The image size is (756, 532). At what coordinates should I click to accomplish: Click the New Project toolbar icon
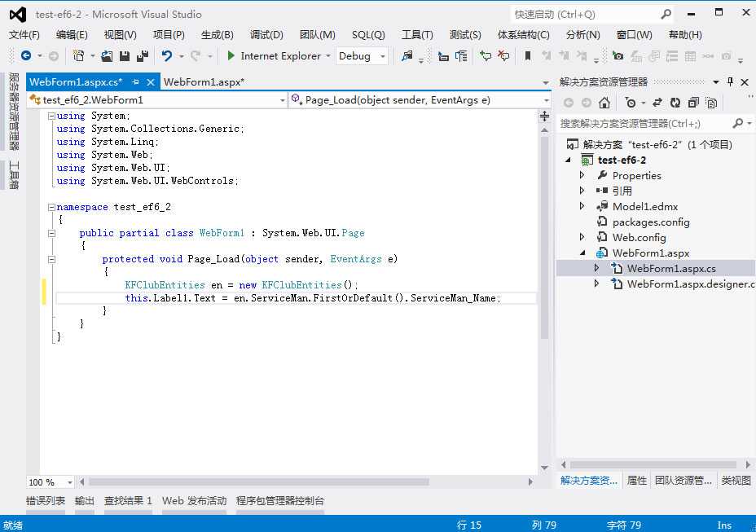(78, 56)
